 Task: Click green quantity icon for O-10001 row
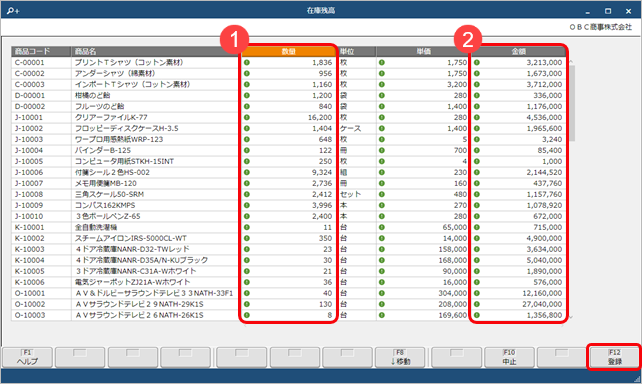(x=246, y=293)
